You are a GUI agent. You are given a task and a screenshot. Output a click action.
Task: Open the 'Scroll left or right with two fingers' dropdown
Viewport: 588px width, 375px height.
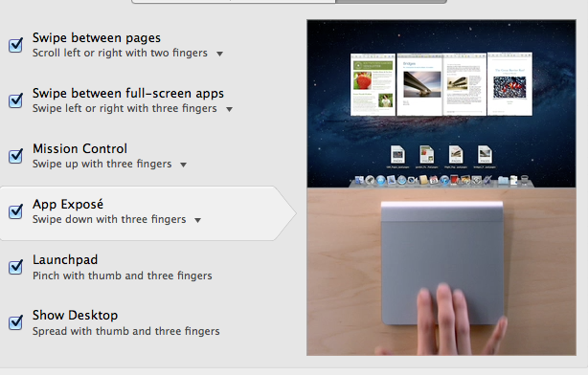click(219, 54)
